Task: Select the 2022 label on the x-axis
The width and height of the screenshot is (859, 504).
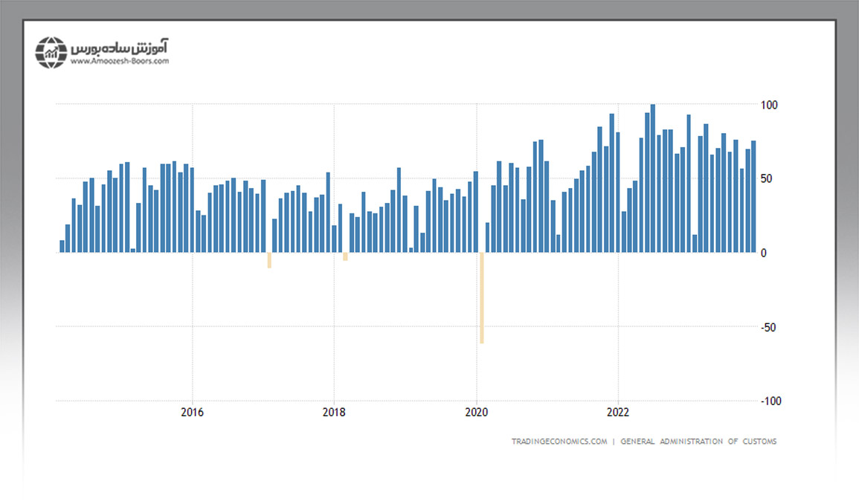Action: (618, 413)
